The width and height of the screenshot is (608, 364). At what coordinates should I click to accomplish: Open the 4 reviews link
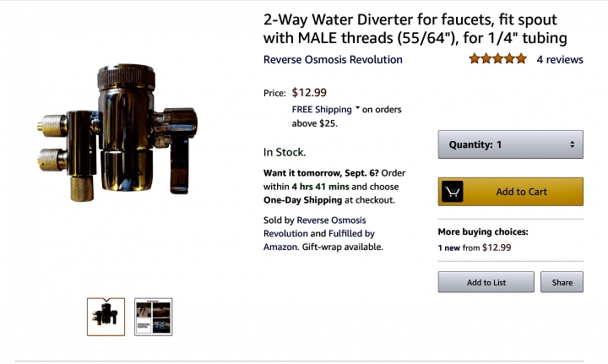pyautogui.click(x=560, y=59)
